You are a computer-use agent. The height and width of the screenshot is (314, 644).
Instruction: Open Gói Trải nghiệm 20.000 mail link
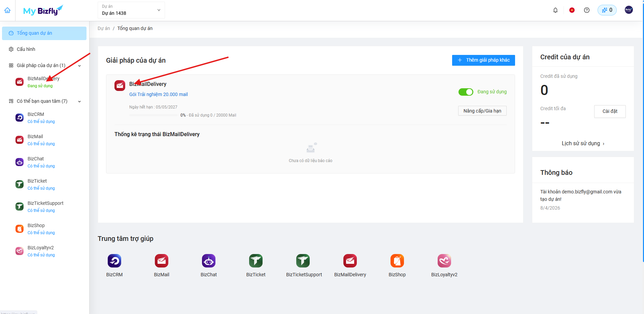click(x=159, y=94)
